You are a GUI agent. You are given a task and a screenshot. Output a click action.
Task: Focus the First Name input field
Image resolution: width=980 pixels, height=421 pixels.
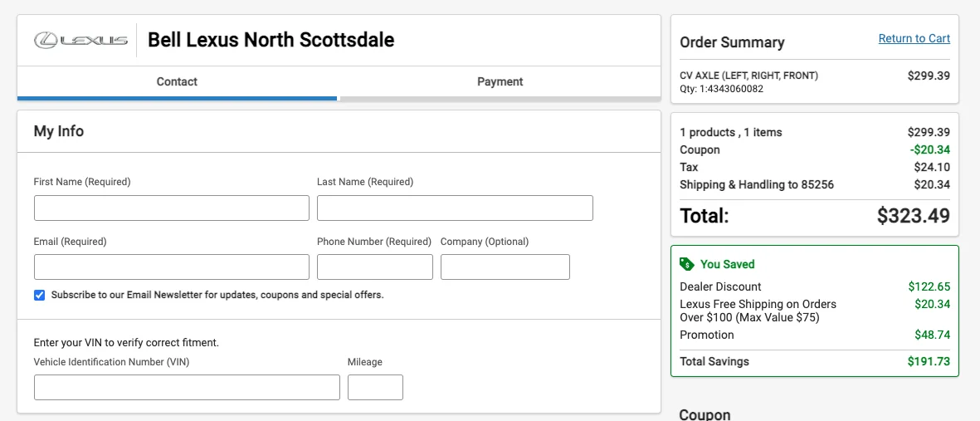172,208
